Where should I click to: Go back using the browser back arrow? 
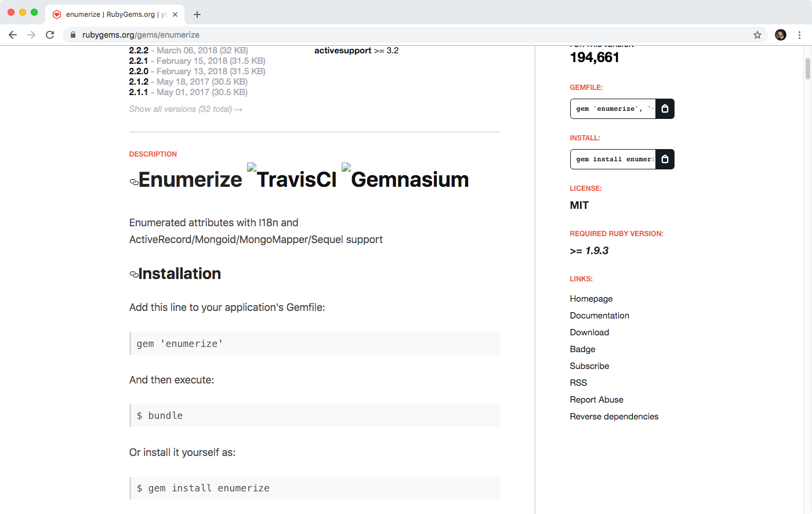pyautogui.click(x=13, y=35)
